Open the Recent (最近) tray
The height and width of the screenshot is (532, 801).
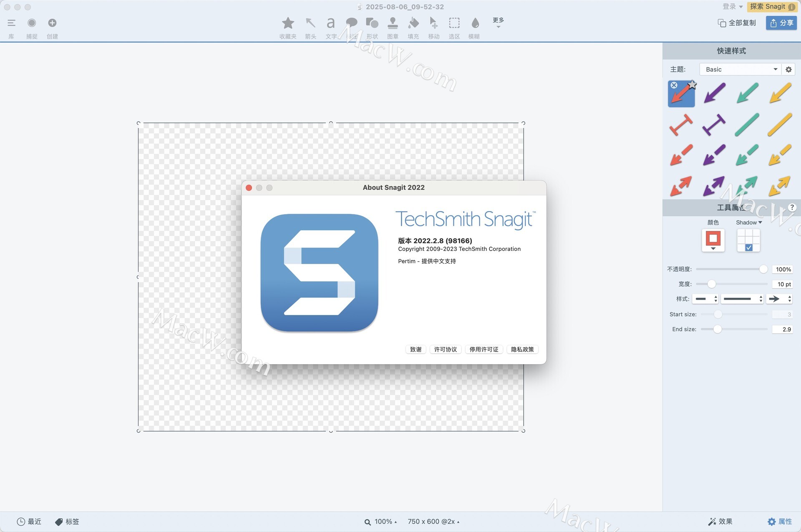pyautogui.click(x=29, y=522)
